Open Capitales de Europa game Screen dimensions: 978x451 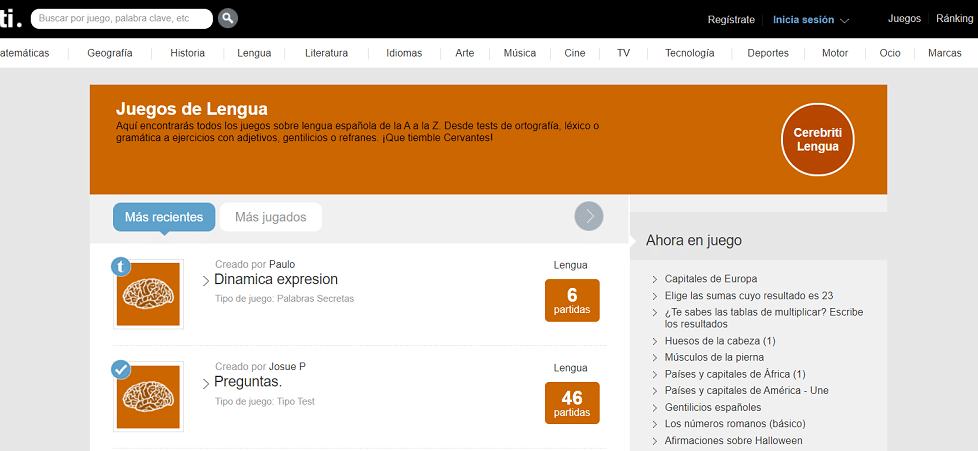point(711,279)
